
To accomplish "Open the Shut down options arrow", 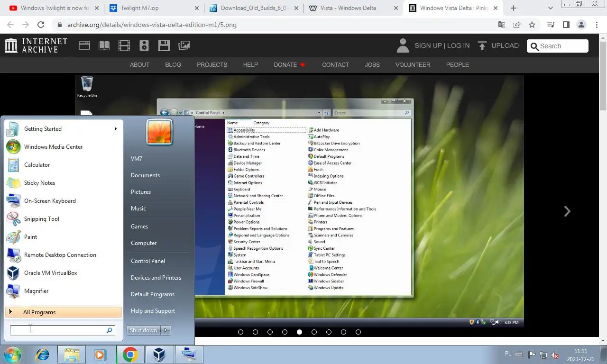I will click(x=166, y=330).
